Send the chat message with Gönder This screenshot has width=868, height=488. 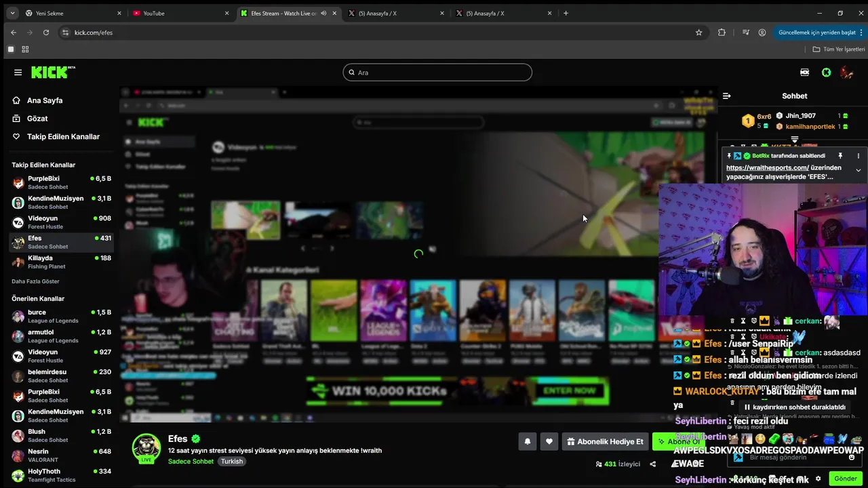[x=846, y=479]
